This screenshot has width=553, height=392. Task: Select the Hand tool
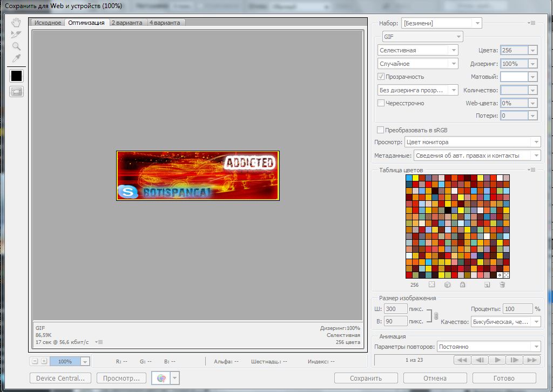(16, 22)
